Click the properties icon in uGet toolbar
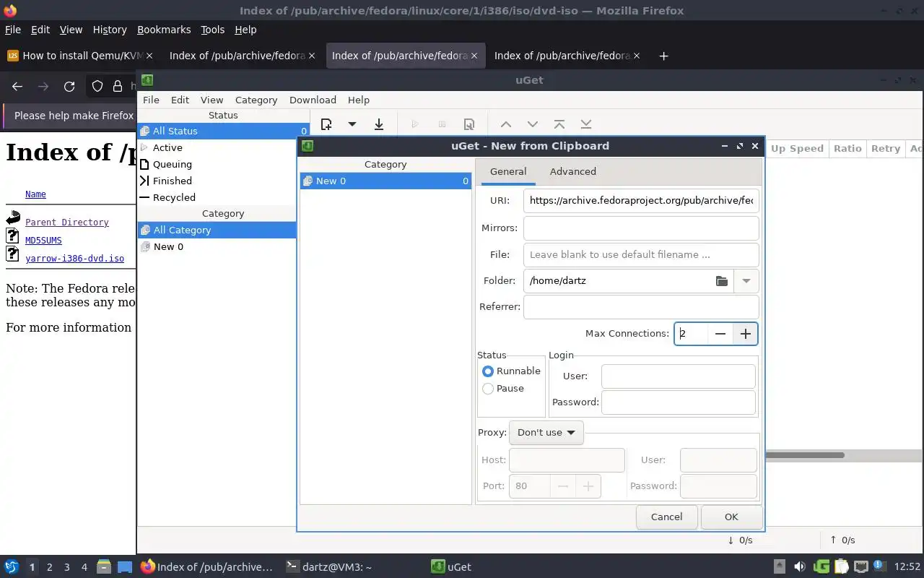Screen dimensions: 924x578 (x=469, y=124)
